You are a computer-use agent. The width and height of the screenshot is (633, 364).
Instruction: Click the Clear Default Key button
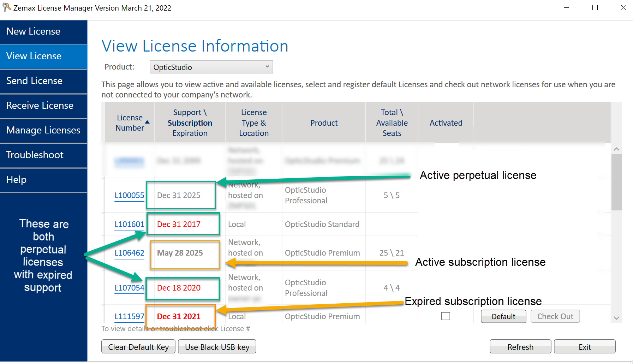138,347
